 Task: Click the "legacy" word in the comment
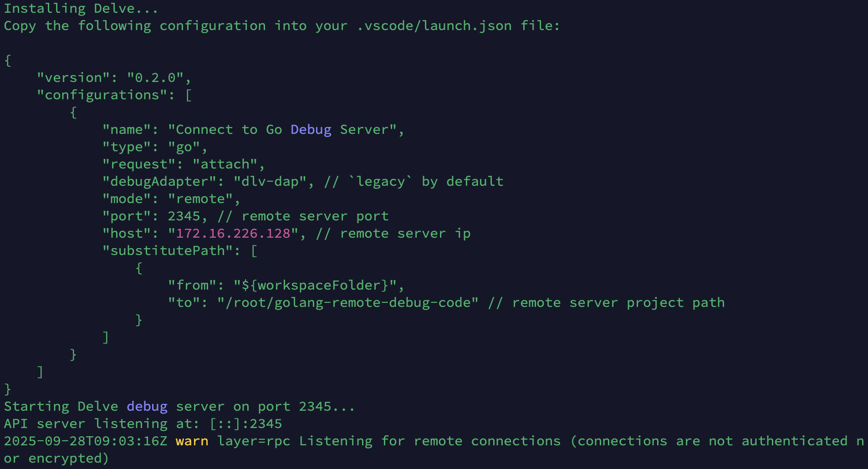pos(380,182)
